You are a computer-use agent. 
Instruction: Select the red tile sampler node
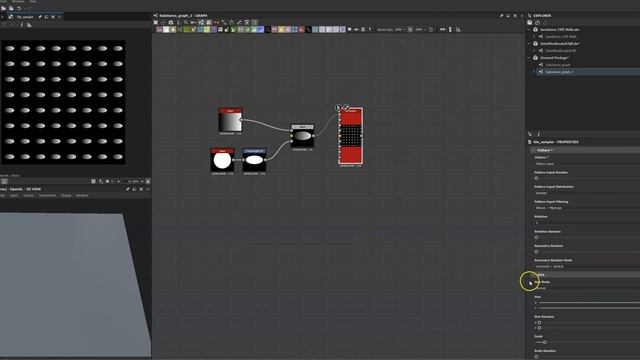pos(350,137)
